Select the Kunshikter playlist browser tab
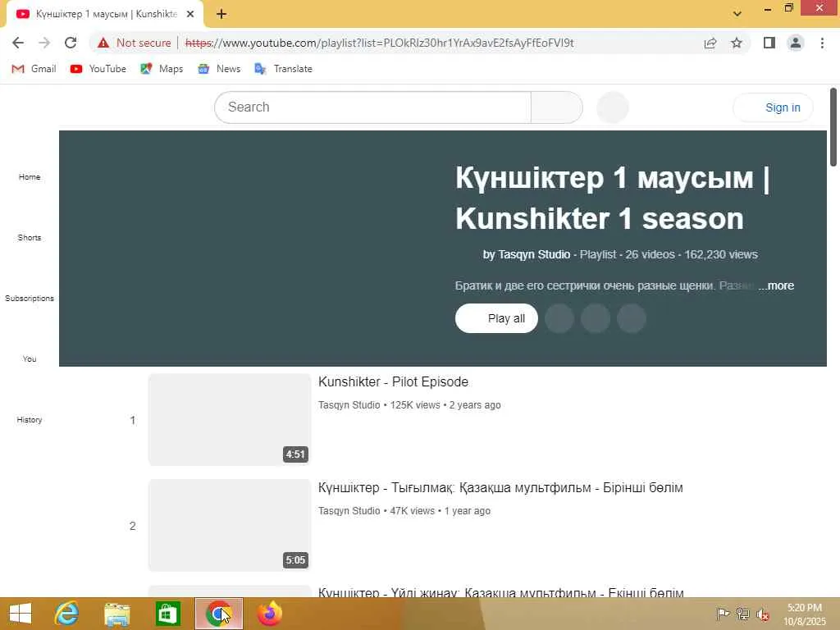 pos(104,15)
